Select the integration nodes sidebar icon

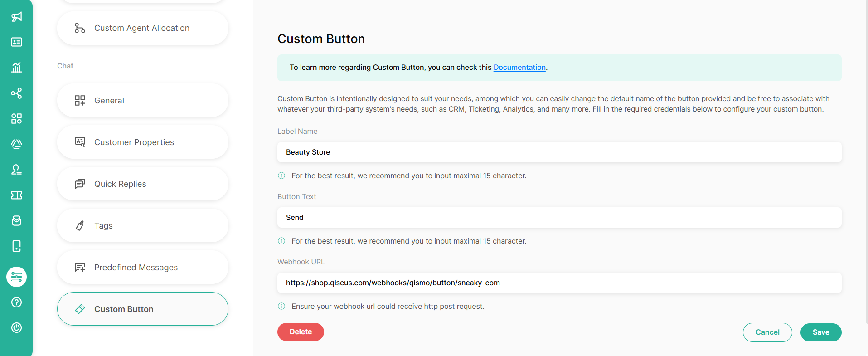[x=16, y=93]
